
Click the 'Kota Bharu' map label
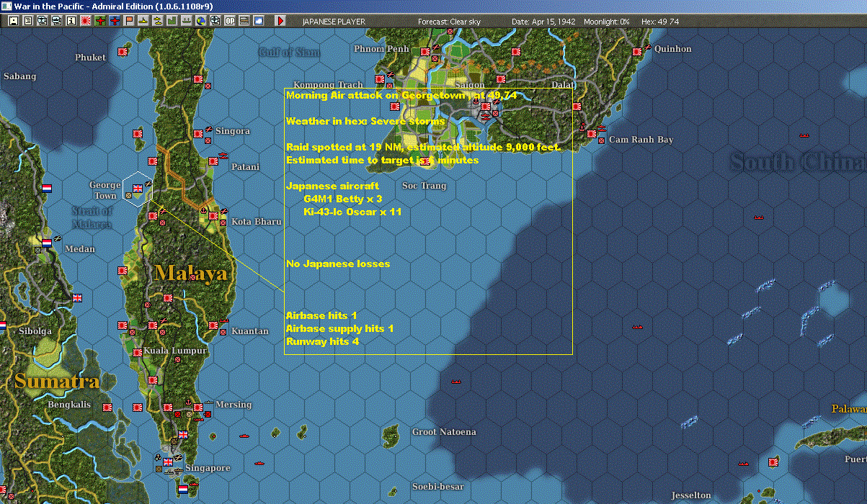point(256,222)
